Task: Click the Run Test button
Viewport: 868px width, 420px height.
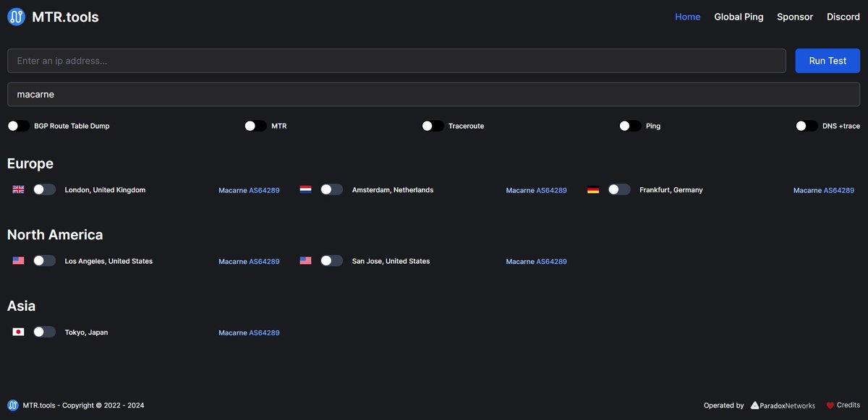Action: pyautogui.click(x=827, y=61)
